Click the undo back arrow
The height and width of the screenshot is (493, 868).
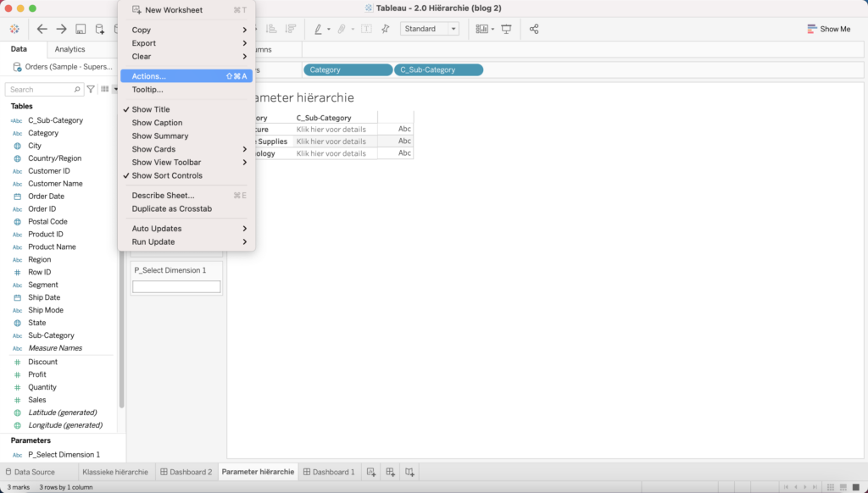click(42, 29)
